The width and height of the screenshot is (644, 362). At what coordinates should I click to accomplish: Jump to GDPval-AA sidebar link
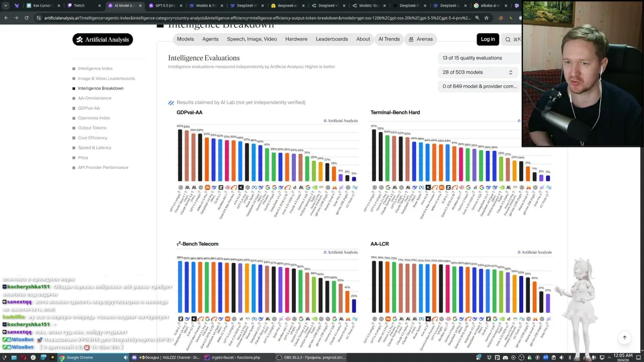coord(89,108)
